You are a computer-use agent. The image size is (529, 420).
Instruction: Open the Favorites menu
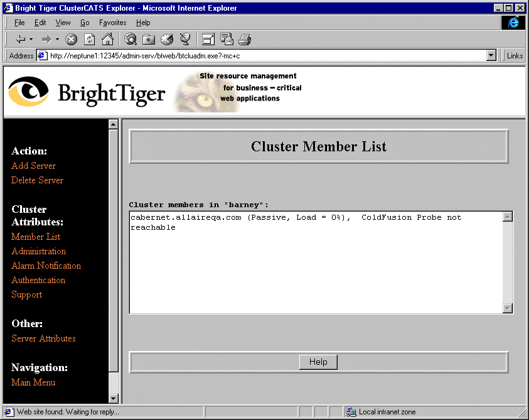click(112, 23)
